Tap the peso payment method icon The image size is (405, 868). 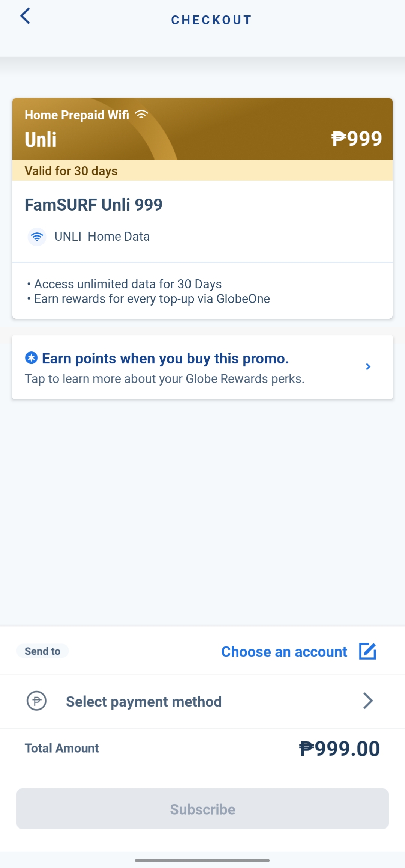(36, 701)
